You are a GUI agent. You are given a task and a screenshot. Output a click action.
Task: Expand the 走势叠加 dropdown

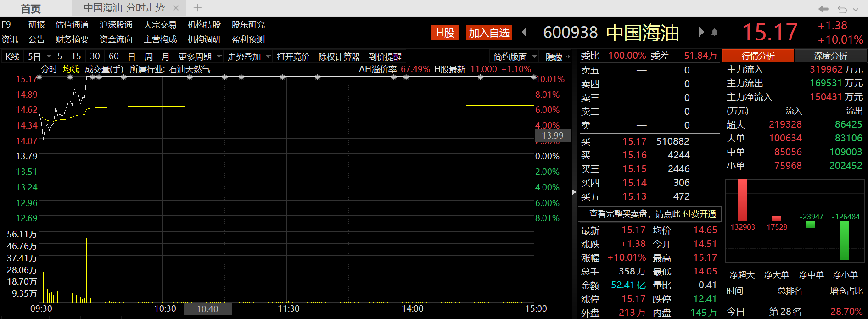click(269, 56)
